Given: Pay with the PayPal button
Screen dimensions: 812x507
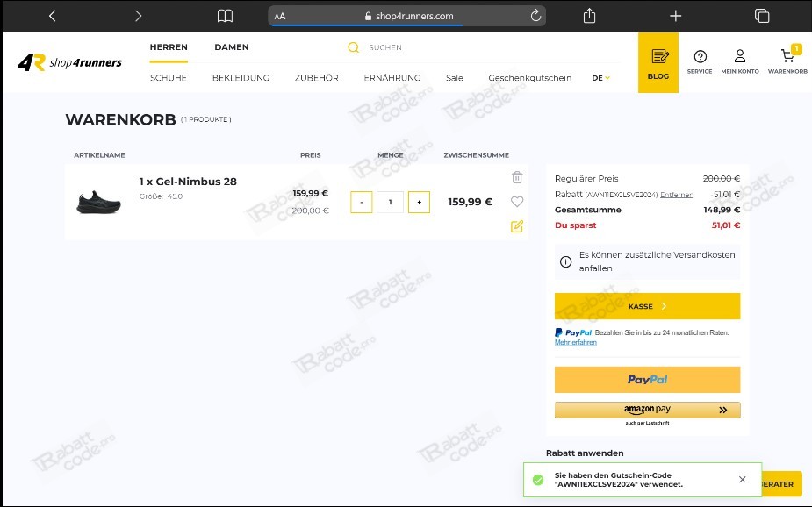Looking at the screenshot, I should click(647, 380).
